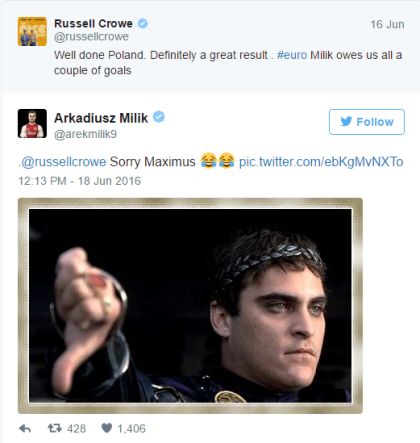Like the tweet with heart icon

click(x=106, y=428)
